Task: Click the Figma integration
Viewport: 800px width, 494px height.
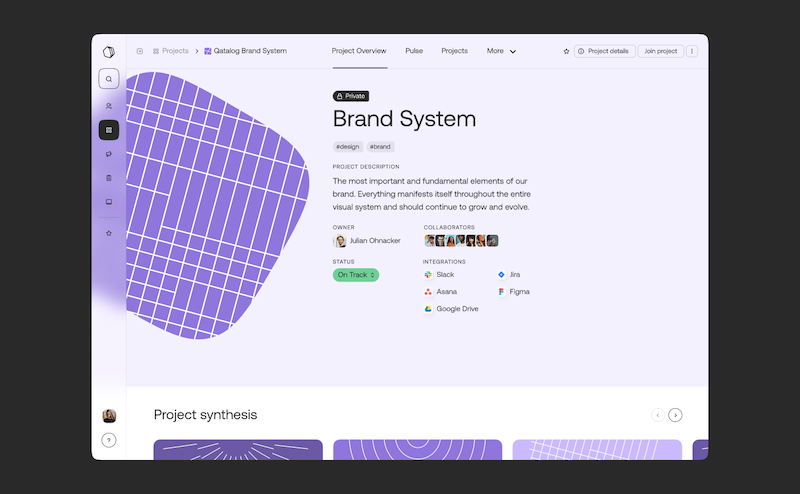Action: click(x=514, y=292)
